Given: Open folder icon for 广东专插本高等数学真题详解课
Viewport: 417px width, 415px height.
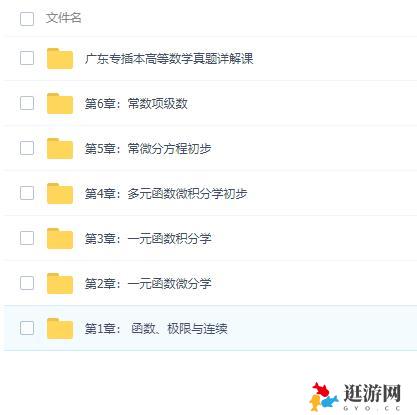Looking at the screenshot, I should pos(60,59).
